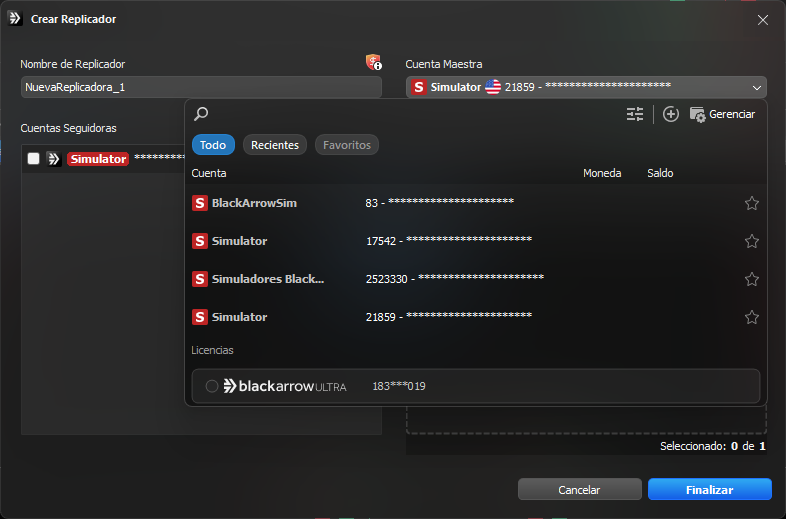Click the Crear Replicador title logo icon

tap(15, 19)
